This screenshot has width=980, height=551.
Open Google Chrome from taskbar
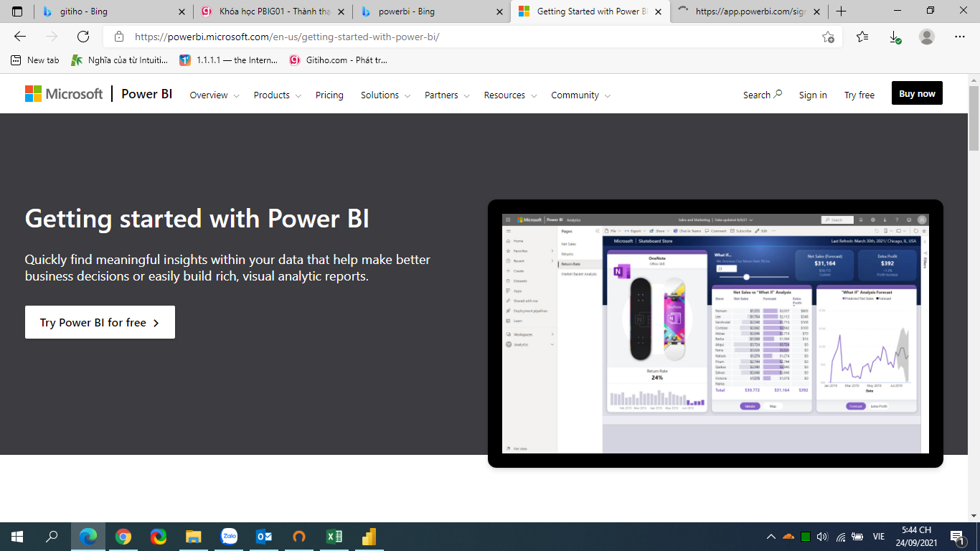(123, 537)
